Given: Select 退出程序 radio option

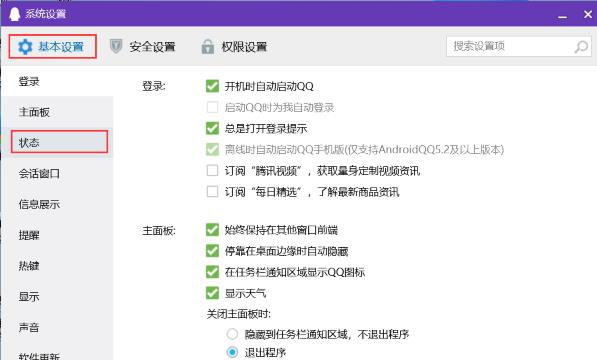Looking at the screenshot, I should tap(232, 352).
